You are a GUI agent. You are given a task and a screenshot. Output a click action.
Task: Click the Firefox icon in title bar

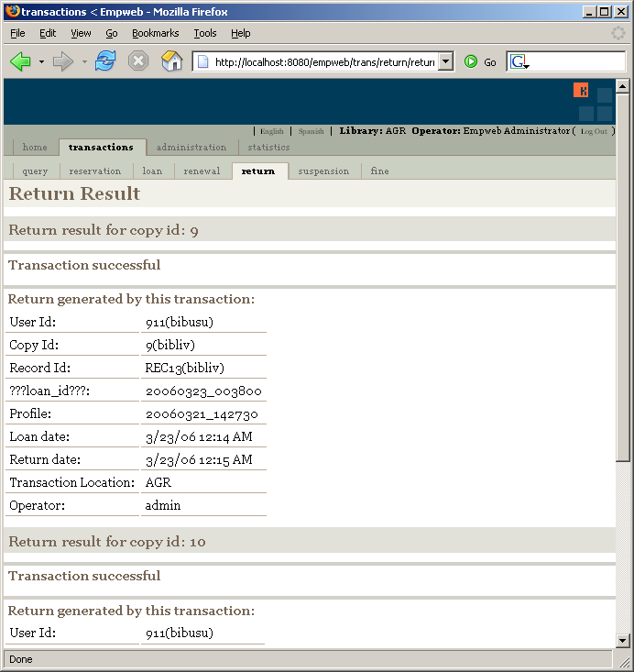(x=13, y=12)
